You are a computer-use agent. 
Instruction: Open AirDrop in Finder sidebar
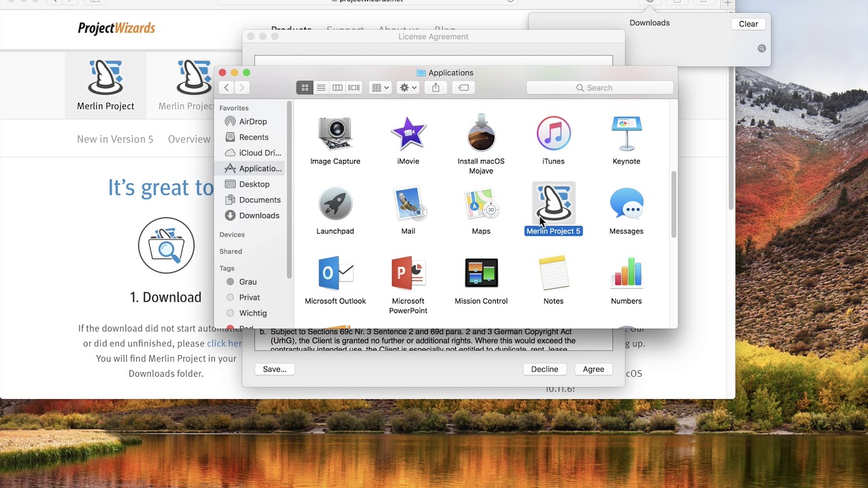(252, 121)
